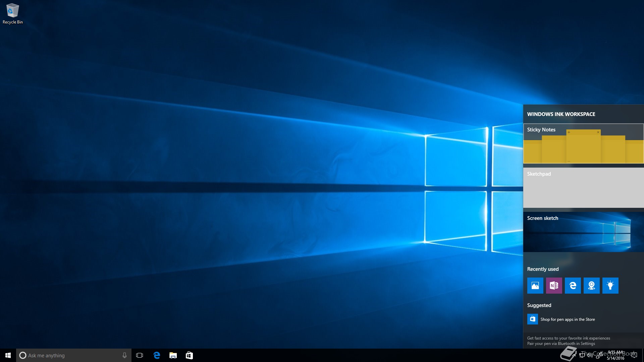The height and width of the screenshot is (362, 644).
Task: Open Maps from Recently used
Action: (x=591, y=286)
